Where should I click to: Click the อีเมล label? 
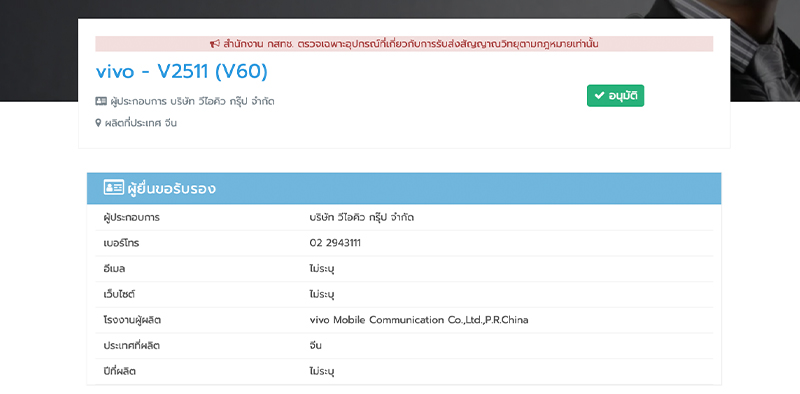pos(114,268)
